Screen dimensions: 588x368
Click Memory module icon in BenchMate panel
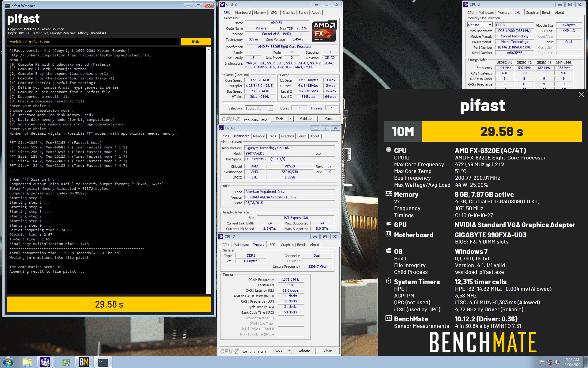pyautogui.click(x=388, y=194)
